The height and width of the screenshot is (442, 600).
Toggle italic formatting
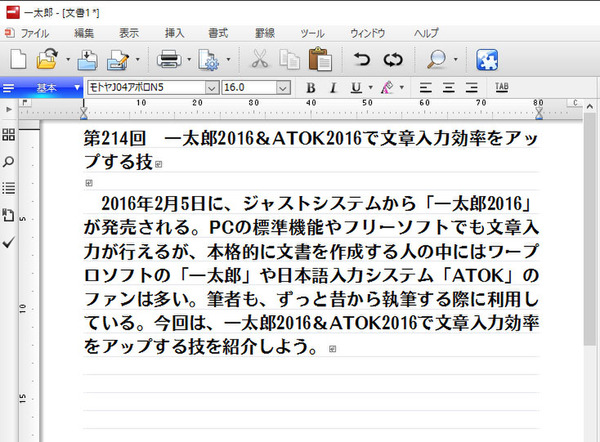pyautogui.click(x=333, y=88)
